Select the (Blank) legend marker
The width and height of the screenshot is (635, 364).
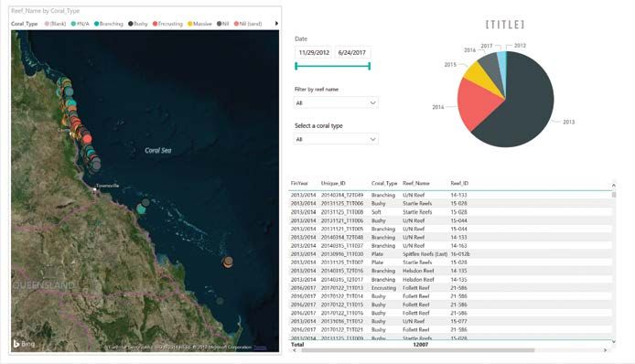click(x=47, y=24)
